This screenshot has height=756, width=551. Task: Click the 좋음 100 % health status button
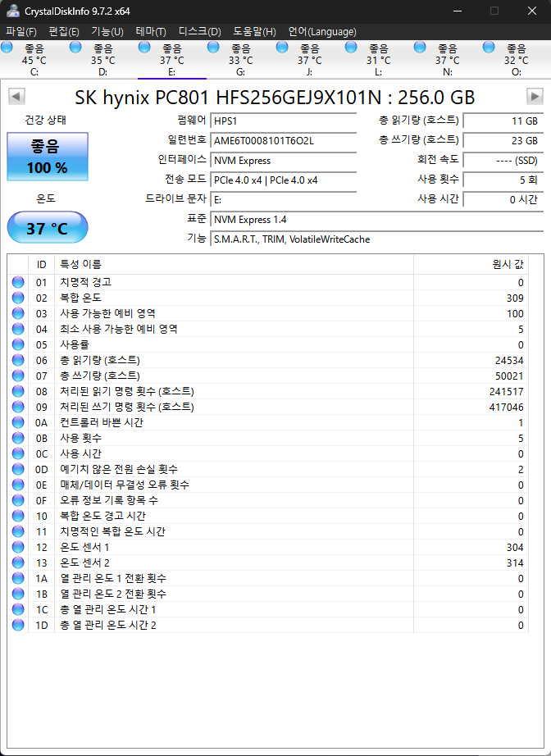click(x=48, y=157)
